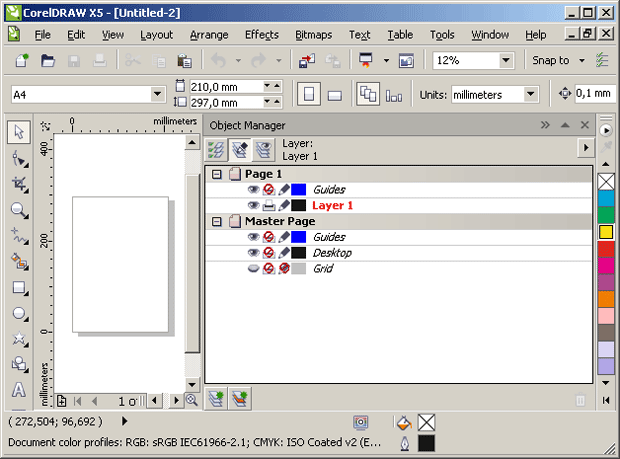Image resolution: width=620 pixels, height=459 pixels.
Task: Open the Arrange menu
Action: 209,35
